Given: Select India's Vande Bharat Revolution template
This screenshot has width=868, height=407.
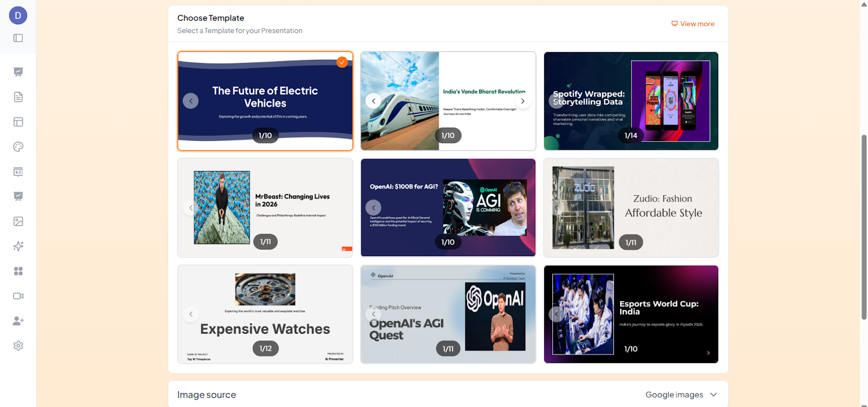Looking at the screenshot, I should [x=448, y=101].
